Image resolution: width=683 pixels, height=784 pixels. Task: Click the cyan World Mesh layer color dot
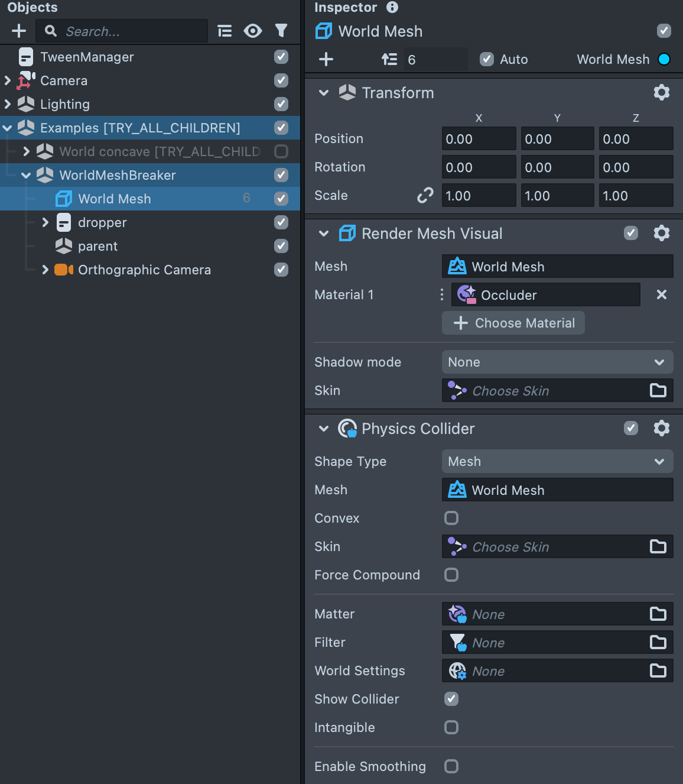tap(664, 59)
